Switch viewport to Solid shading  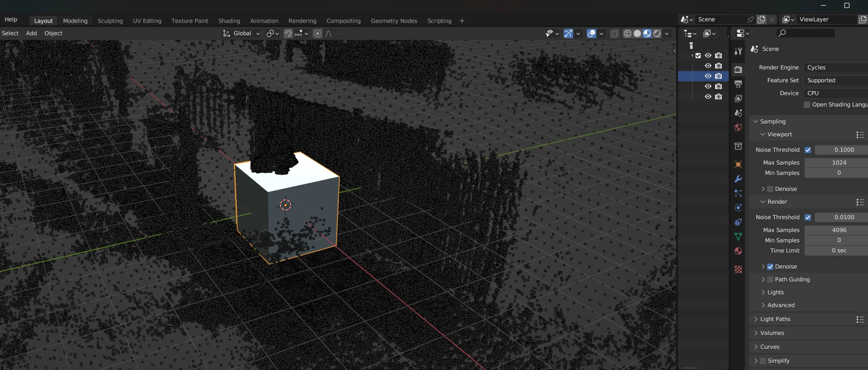point(637,34)
